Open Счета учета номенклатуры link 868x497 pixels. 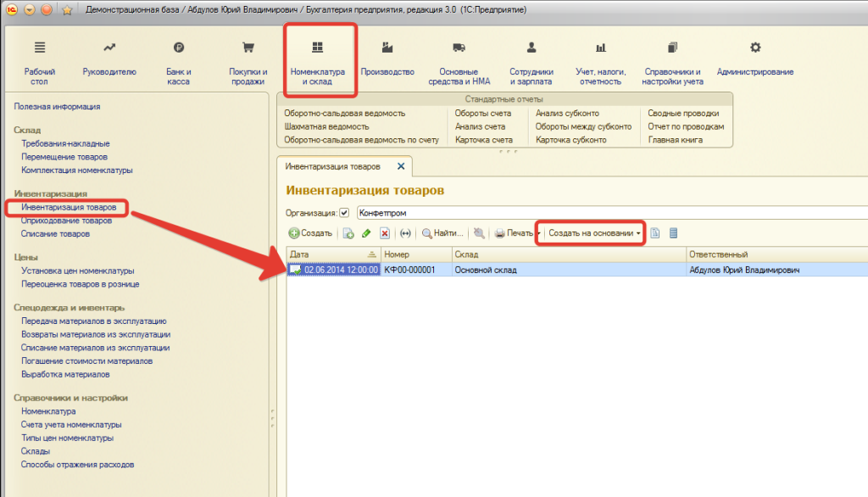click(71, 425)
